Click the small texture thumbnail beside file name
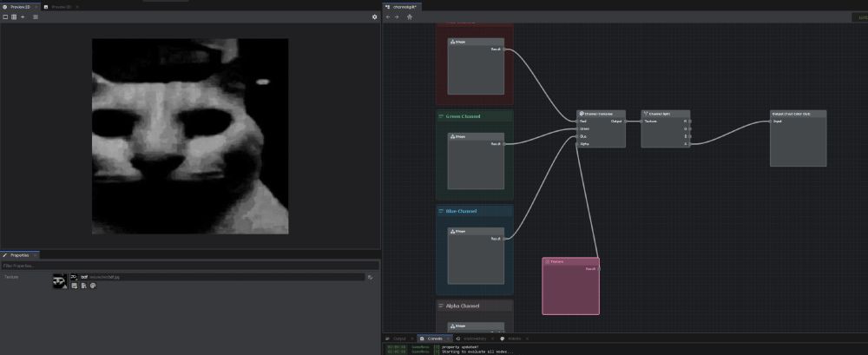The image size is (868, 355). (74, 276)
